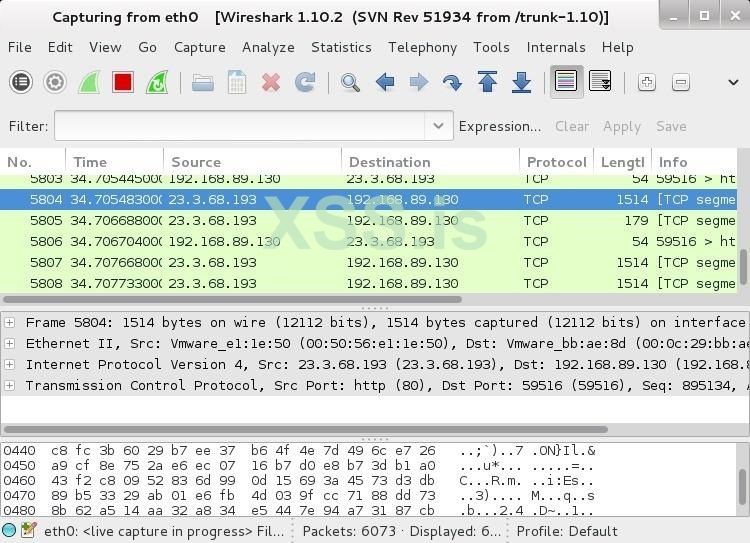Viewport: 750px width, 543px height.
Task: Click the Clear filter button
Action: (572, 126)
